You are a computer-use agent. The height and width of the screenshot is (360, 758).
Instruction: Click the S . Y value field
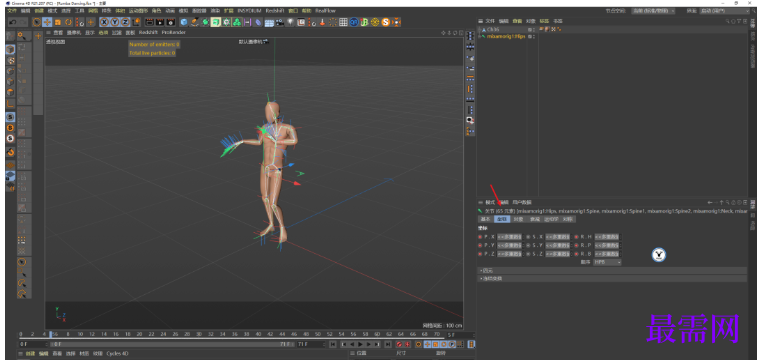(x=557, y=245)
